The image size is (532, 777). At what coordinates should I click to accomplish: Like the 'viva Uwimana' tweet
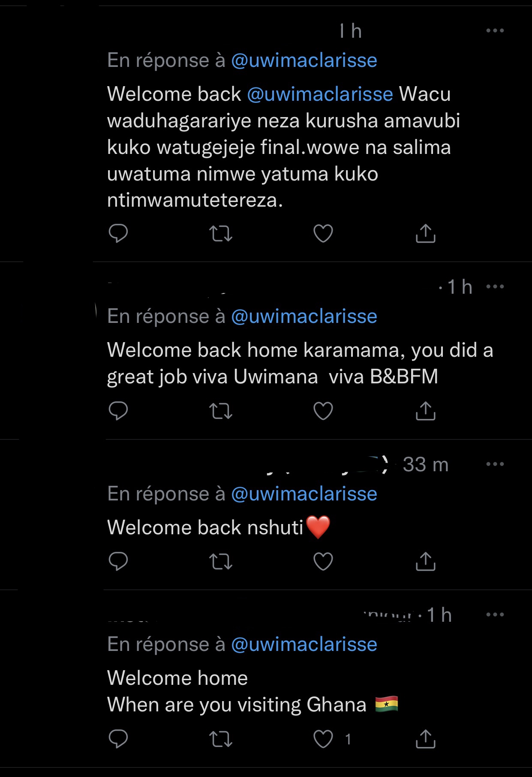pos(323,411)
